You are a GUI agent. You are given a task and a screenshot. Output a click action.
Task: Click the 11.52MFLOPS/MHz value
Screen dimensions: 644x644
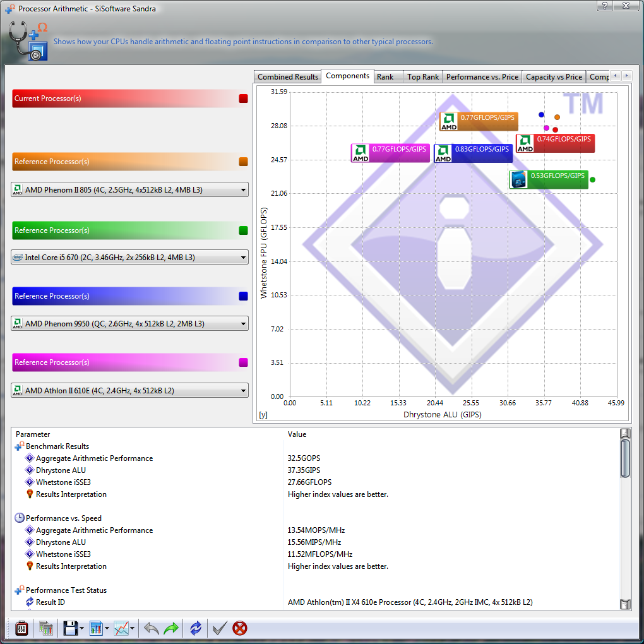(x=320, y=554)
